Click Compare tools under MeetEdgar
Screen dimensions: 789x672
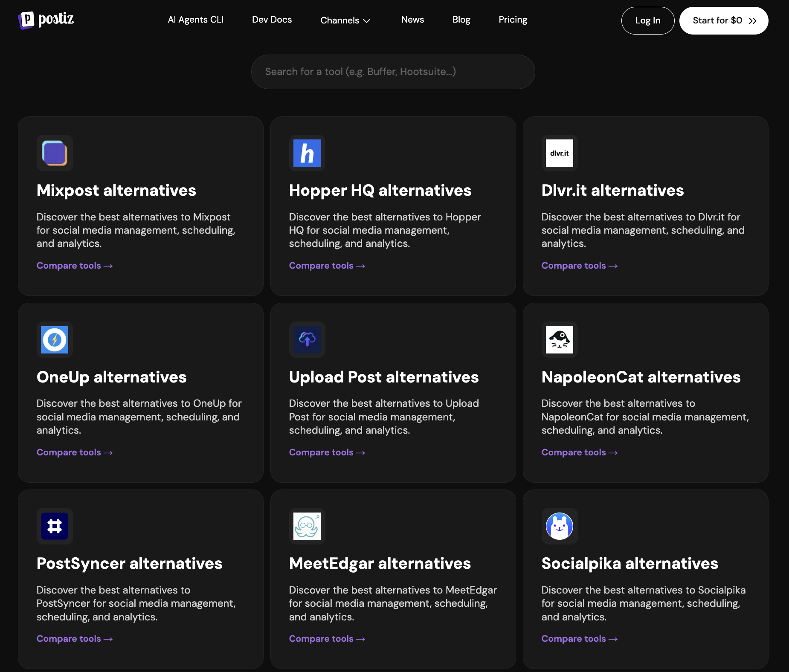tap(327, 639)
